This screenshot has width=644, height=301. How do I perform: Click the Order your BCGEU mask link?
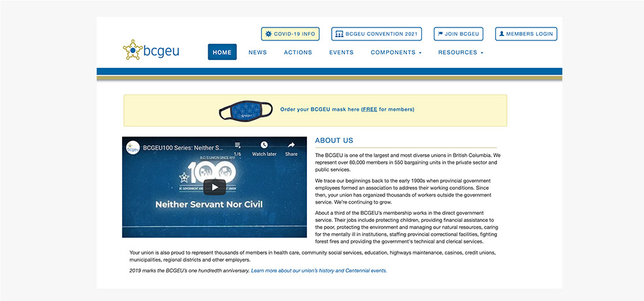click(x=346, y=110)
